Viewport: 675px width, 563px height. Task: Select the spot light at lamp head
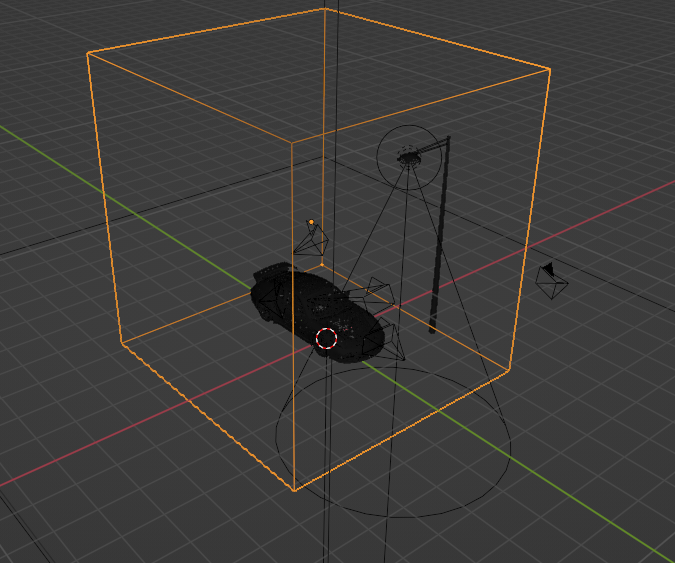point(409,158)
